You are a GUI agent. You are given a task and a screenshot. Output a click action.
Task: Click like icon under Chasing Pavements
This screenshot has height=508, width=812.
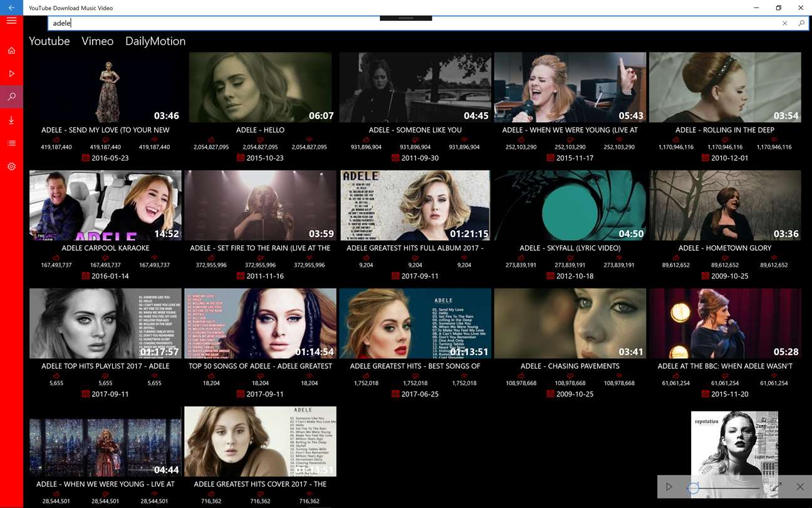click(x=521, y=375)
